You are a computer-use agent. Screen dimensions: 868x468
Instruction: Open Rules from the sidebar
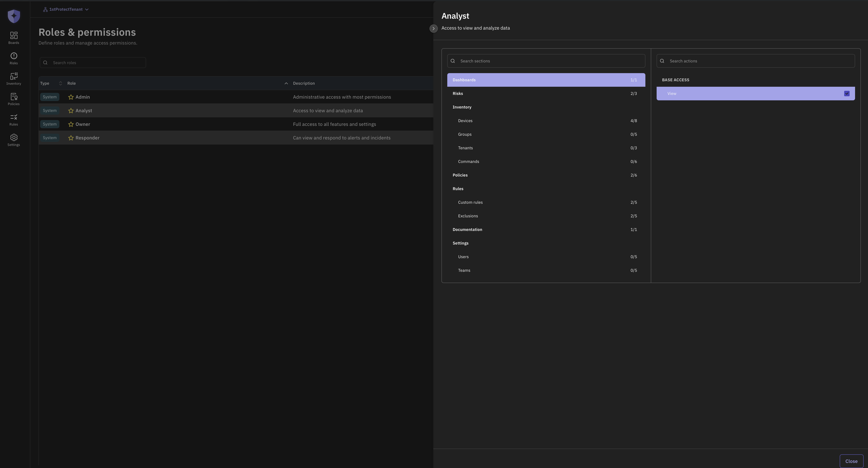(14, 120)
